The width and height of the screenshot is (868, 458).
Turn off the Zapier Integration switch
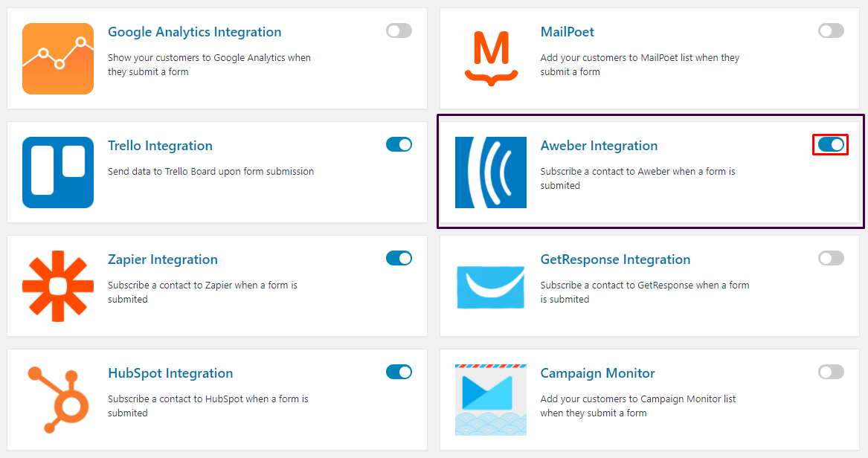(399, 258)
